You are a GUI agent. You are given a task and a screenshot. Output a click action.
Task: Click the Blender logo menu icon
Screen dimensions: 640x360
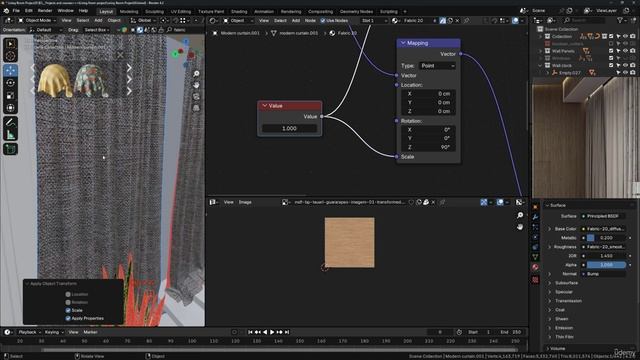(7, 11)
